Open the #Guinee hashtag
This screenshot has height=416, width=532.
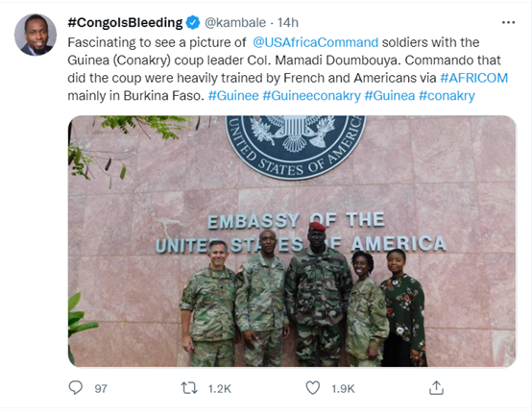tap(233, 96)
